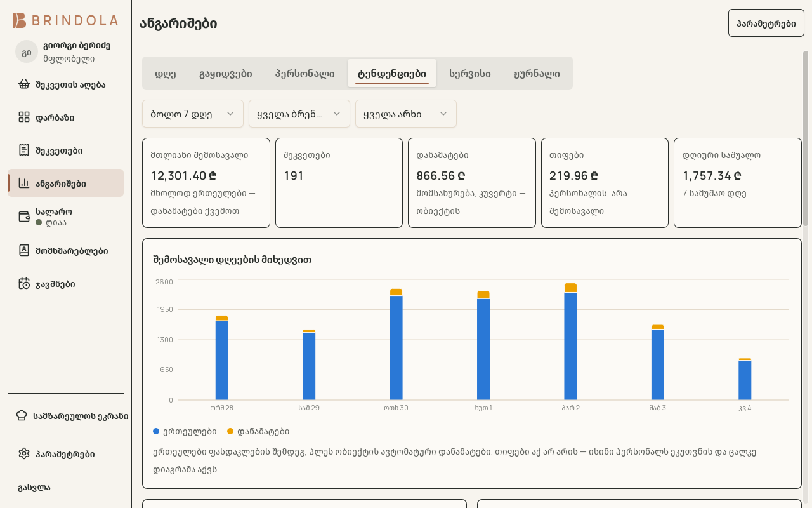This screenshot has width=812, height=508.
Task: Click the Brindola logo icon
Action: coord(20,20)
